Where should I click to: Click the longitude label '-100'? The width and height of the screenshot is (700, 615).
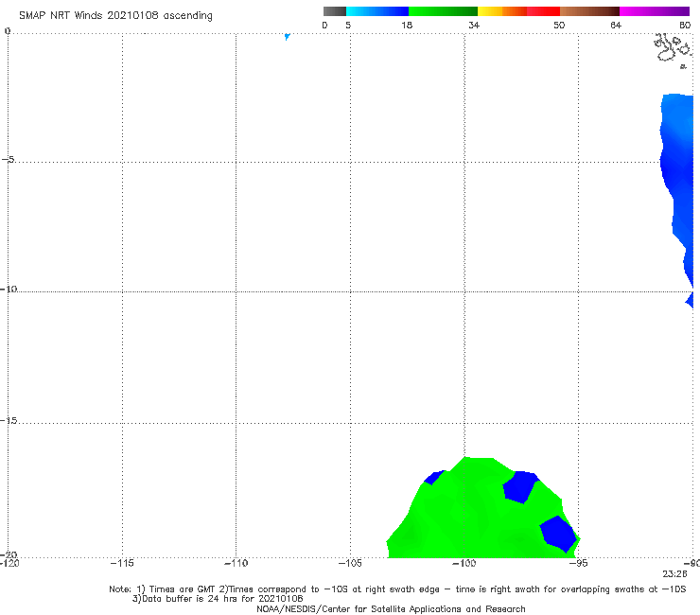464,563
